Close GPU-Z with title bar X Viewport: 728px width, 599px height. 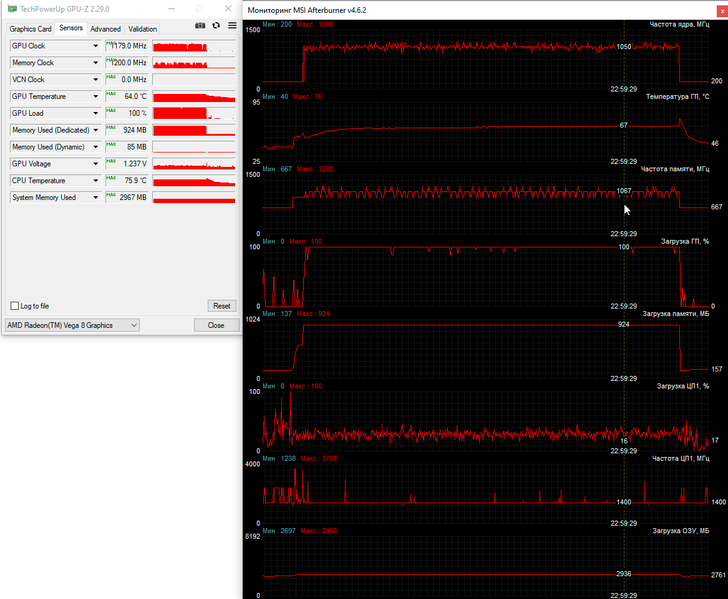[x=228, y=9]
